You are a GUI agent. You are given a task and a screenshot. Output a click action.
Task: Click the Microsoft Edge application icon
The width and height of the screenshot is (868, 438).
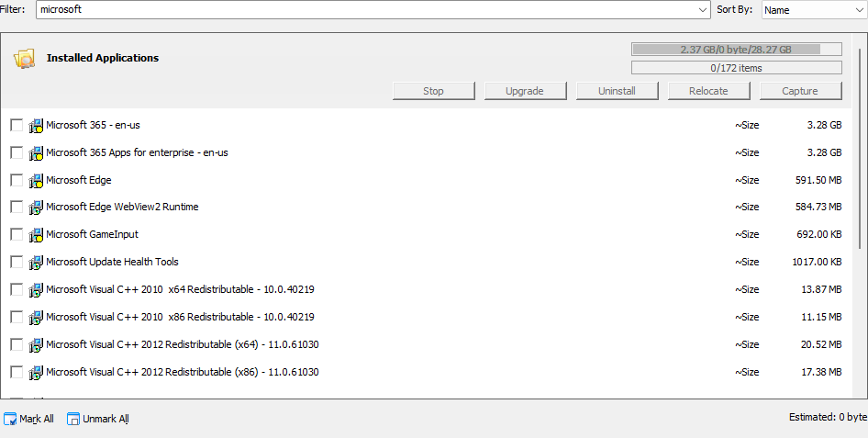(36, 181)
